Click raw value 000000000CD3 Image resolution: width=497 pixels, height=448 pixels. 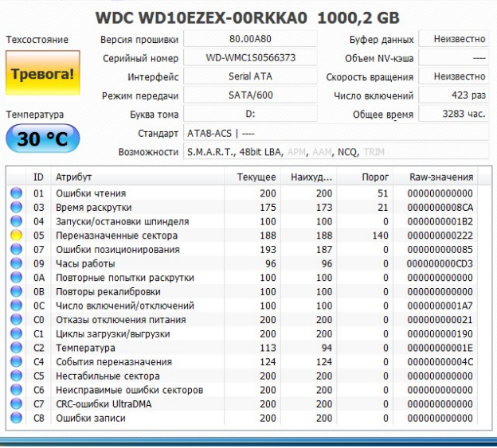click(440, 263)
